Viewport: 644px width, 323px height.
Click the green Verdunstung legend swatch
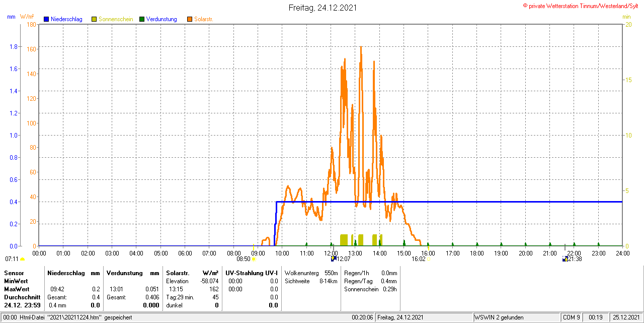pyautogui.click(x=142, y=19)
